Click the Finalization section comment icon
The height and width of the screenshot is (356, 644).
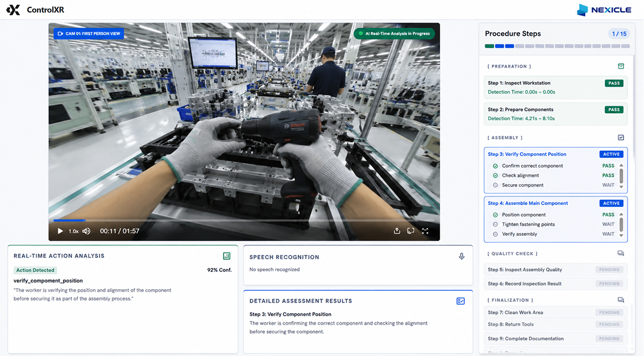tap(621, 300)
